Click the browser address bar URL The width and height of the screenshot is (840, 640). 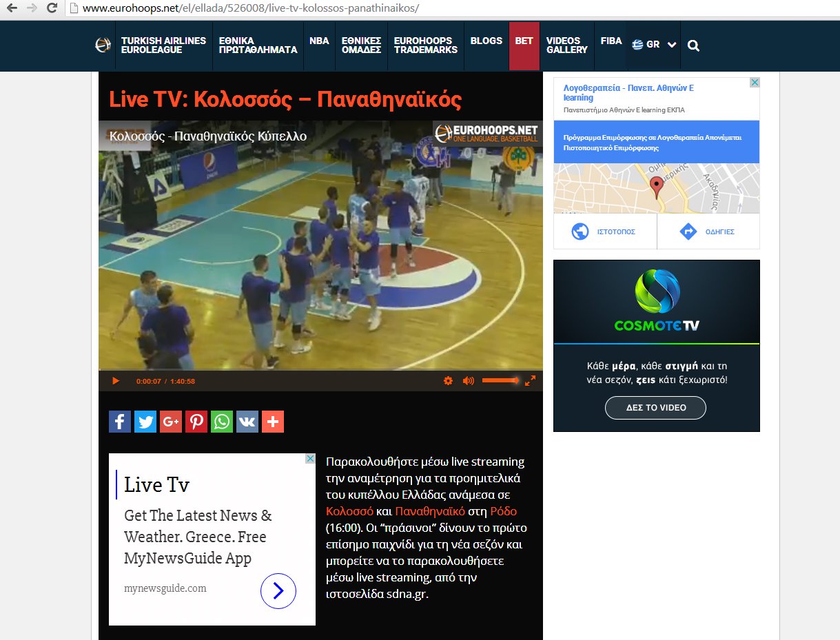click(x=250, y=9)
